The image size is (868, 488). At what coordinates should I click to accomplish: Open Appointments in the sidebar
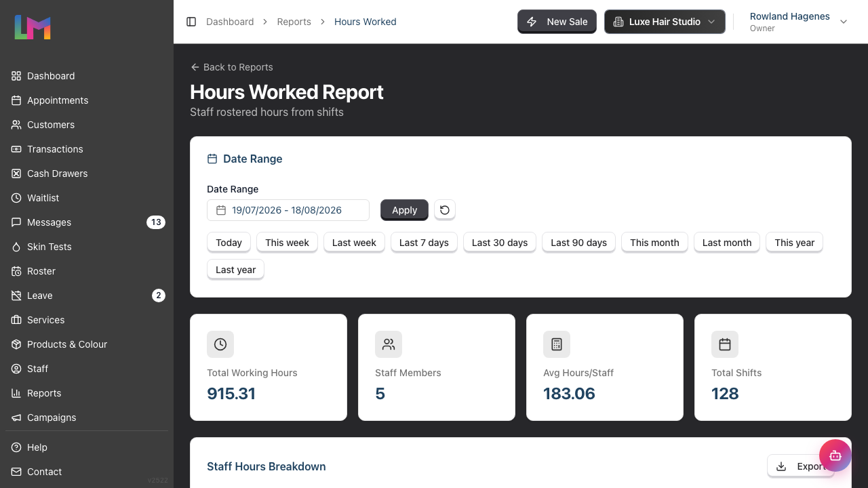[87, 100]
